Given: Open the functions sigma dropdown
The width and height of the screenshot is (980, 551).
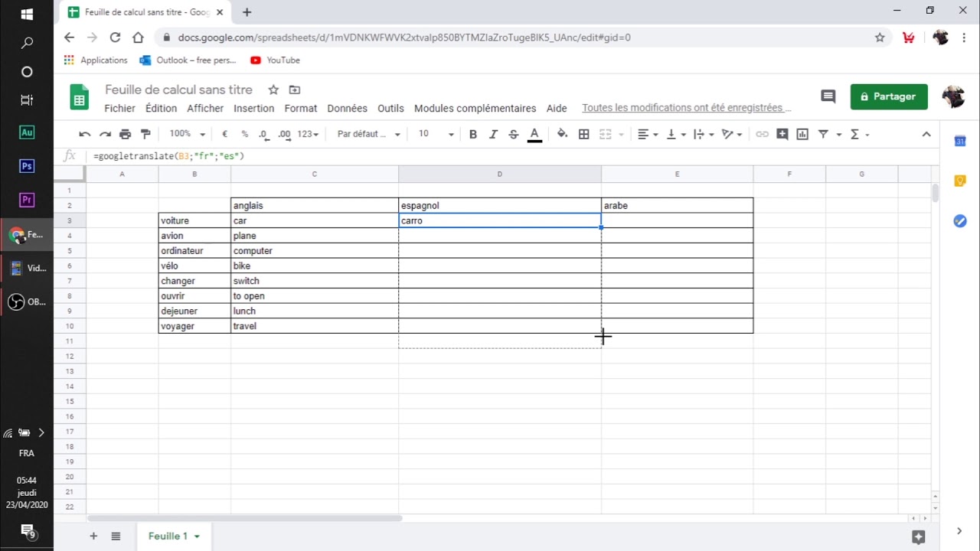Looking at the screenshot, I should pyautogui.click(x=859, y=134).
